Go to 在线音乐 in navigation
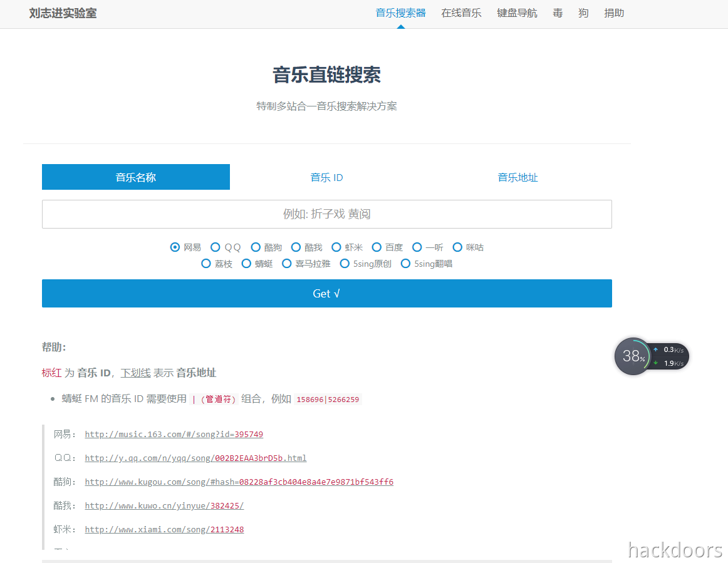Image resolution: width=728 pixels, height=563 pixels. 461,13
